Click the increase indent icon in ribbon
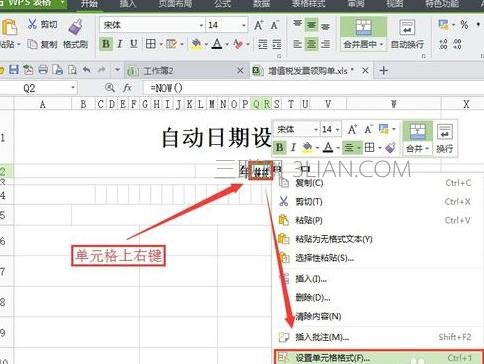This screenshot has height=364, width=484. pos(277,44)
